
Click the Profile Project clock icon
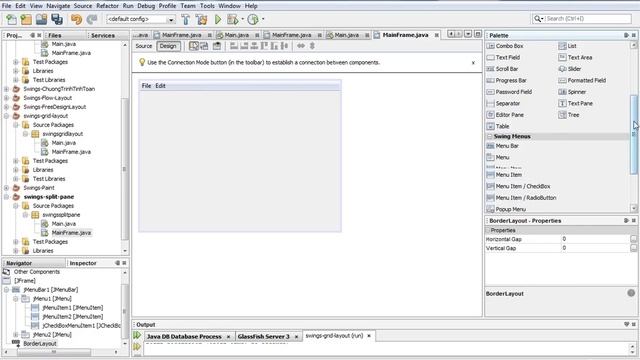(253, 19)
